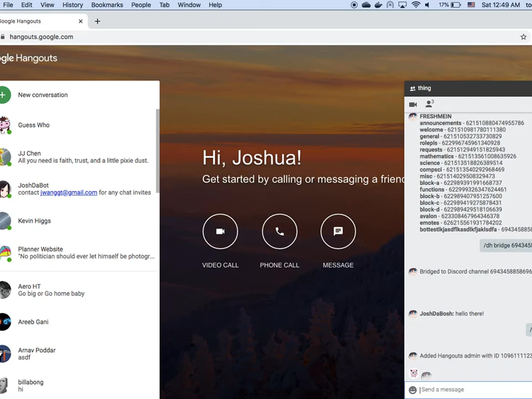The width and height of the screenshot is (532, 399).
Task: Click the Planner Website contact avatar
Action: (5, 253)
